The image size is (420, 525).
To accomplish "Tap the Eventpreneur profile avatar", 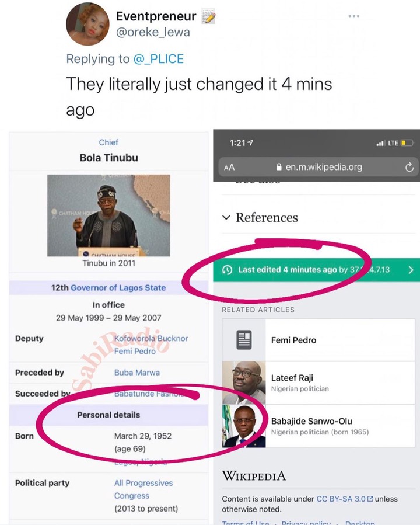I will click(87, 25).
